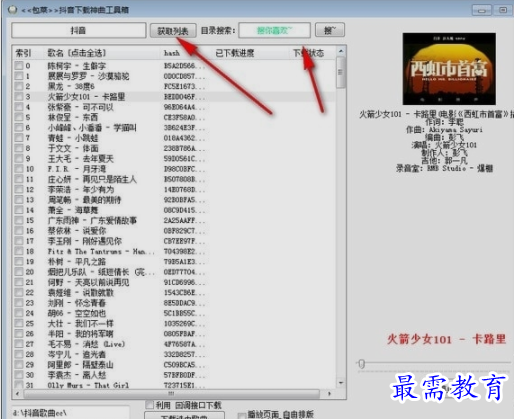Click the hash column header
Viewport: 514px width, 419px height.
tap(172, 53)
